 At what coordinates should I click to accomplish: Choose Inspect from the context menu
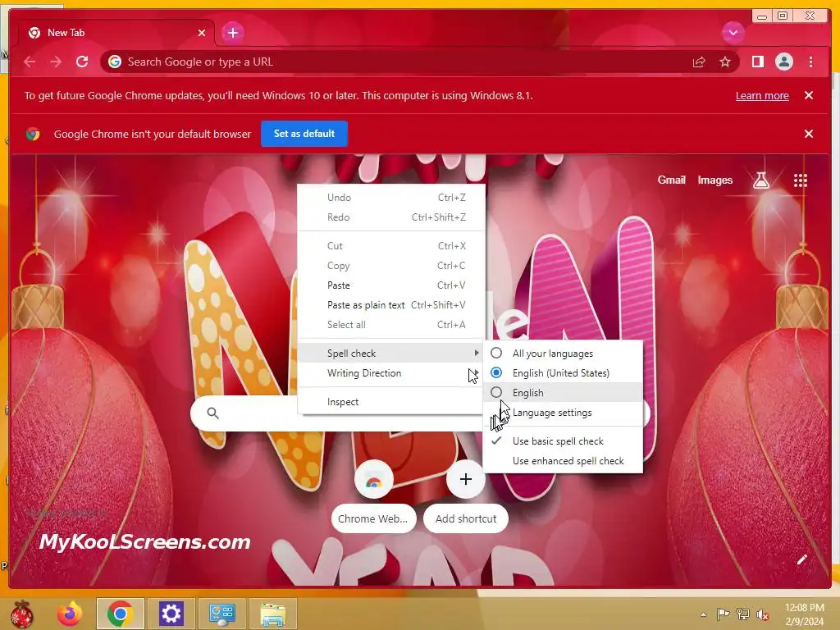391,402
